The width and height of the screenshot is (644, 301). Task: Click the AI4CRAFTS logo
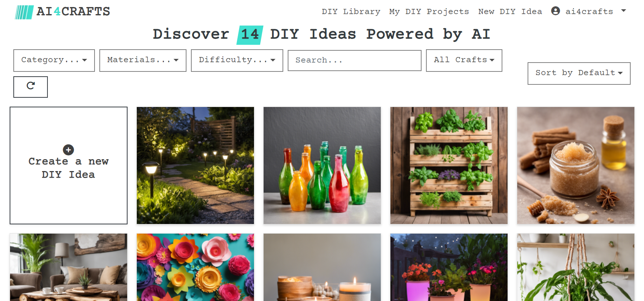click(62, 12)
